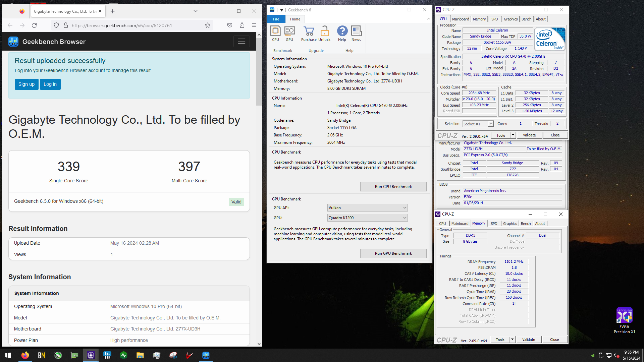This screenshot has width=644, height=362.
Task: Open the News icon in Geekbench ribbon
Action: pyautogui.click(x=356, y=34)
